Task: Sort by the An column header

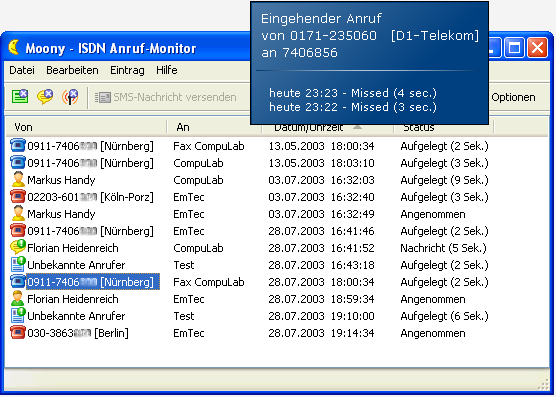Action: (x=214, y=127)
